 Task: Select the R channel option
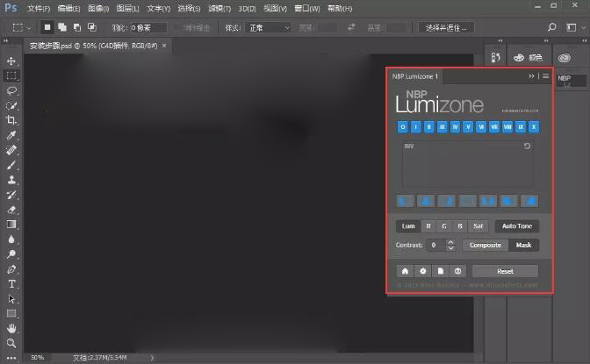pos(428,226)
